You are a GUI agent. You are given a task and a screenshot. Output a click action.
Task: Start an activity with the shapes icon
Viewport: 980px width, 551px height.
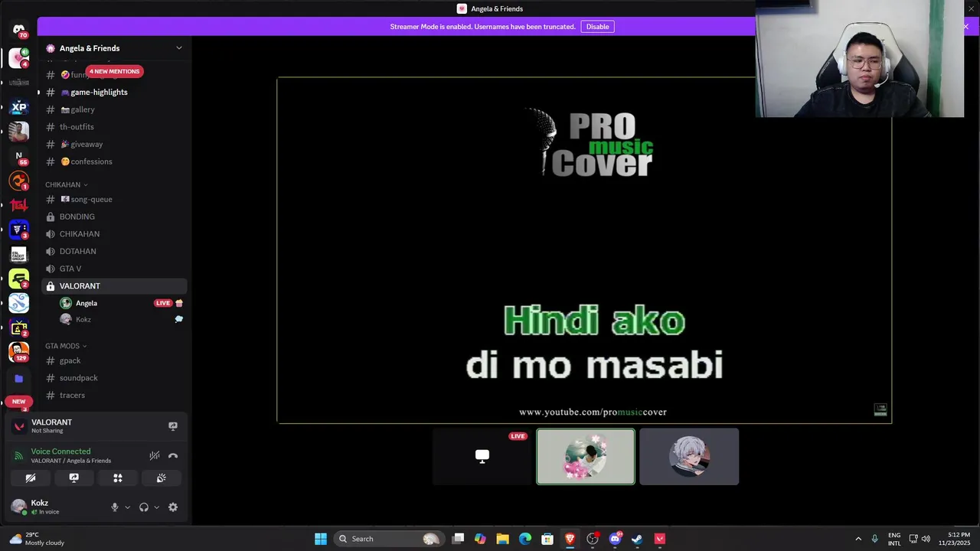pyautogui.click(x=118, y=478)
